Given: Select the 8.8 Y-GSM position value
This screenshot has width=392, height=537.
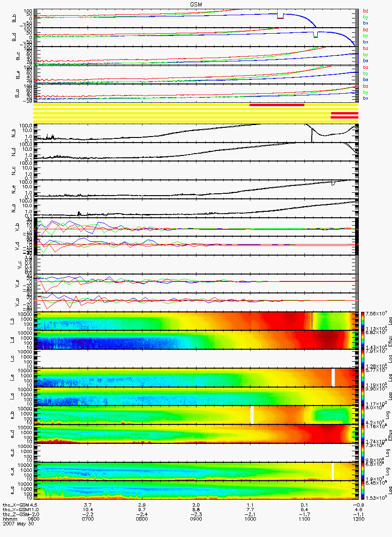Looking at the screenshot, I should pyautogui.click(x=196, y=510).
